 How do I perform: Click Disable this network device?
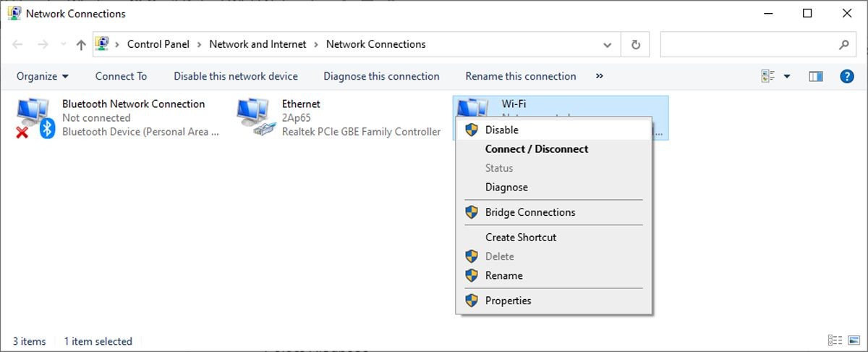(236, 76)
